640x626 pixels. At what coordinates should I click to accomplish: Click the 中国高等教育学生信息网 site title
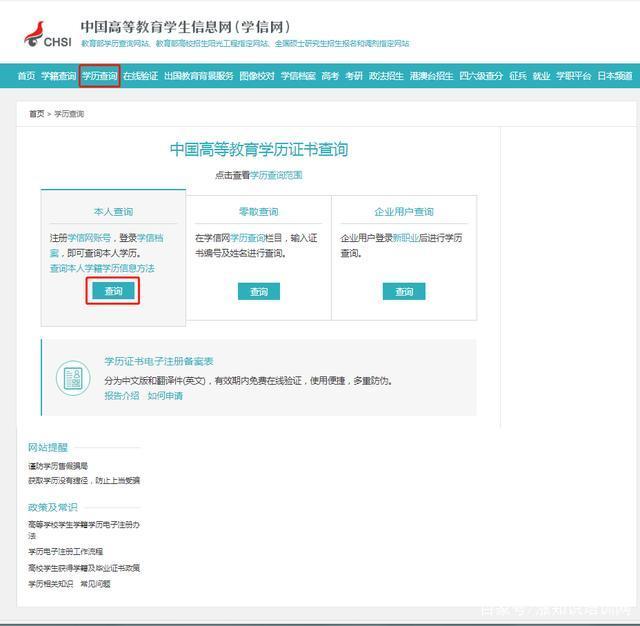[x=185, y=27]
